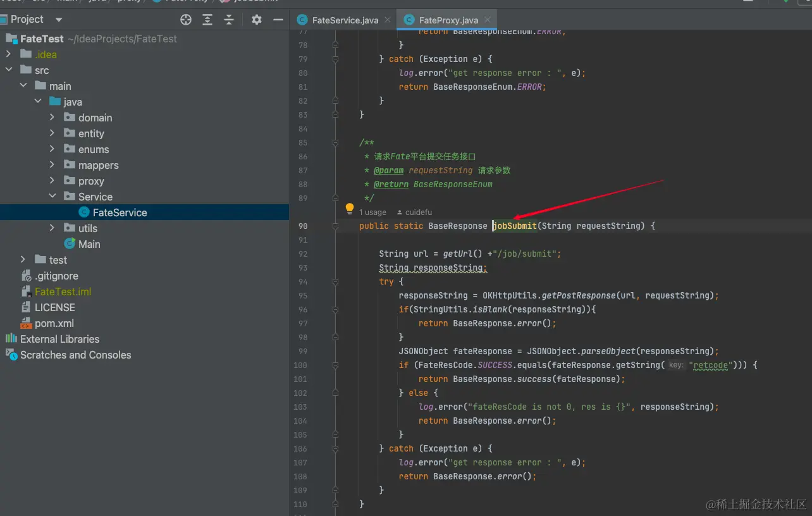Open Project panel settings gear
Screen dimensions: 812x516
click(256, 20)
